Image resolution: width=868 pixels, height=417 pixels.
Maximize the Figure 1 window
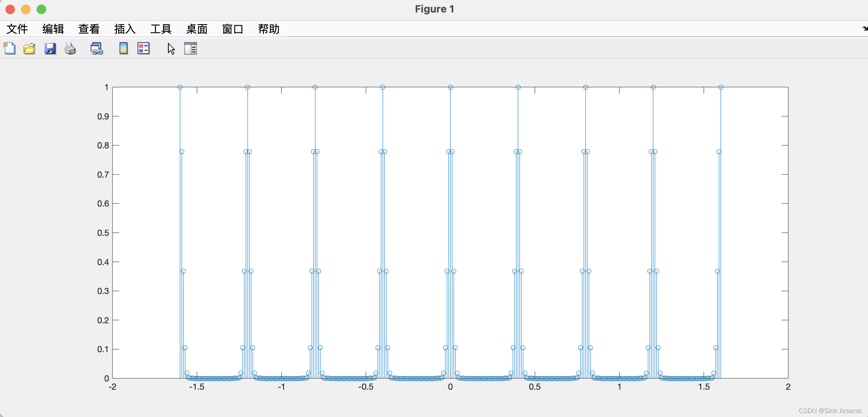point(41,9)
